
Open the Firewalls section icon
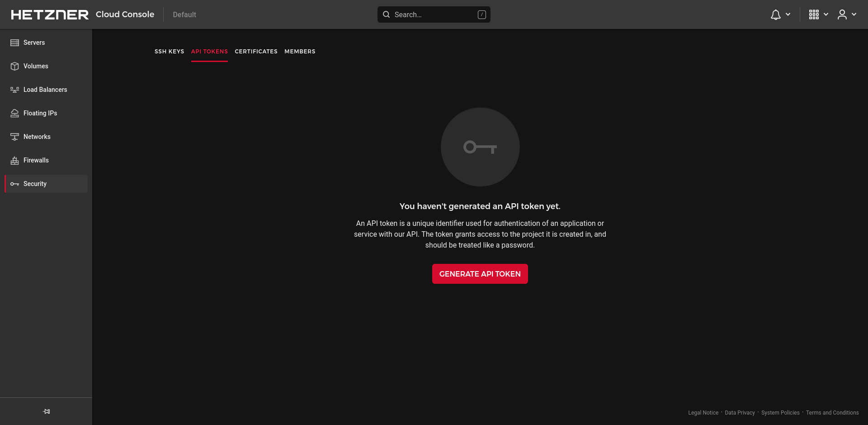tap(14, 160)
